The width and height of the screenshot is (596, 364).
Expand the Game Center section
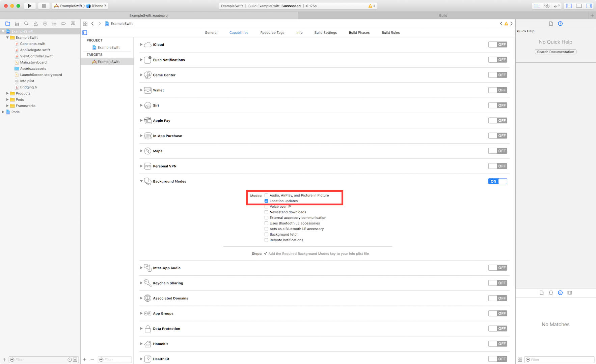[x=141, y=75]
